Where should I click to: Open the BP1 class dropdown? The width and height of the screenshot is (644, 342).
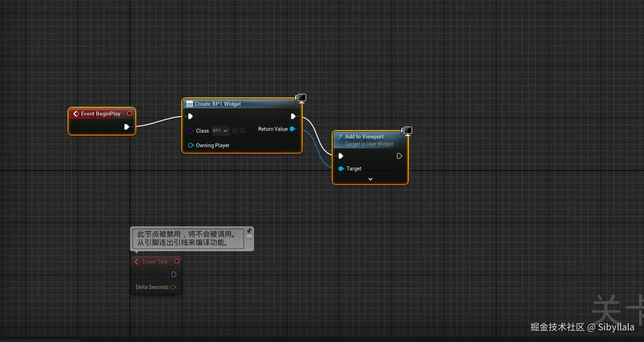click(220, 131)
